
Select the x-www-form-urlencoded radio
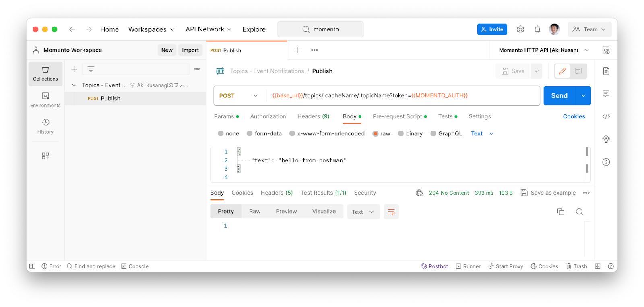pos(292,133)
